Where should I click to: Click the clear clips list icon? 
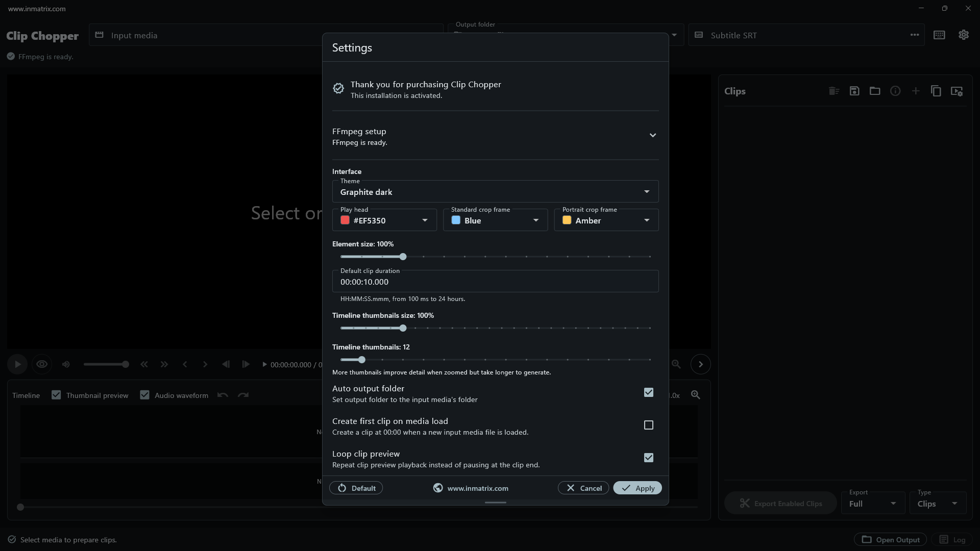point(834,91)
